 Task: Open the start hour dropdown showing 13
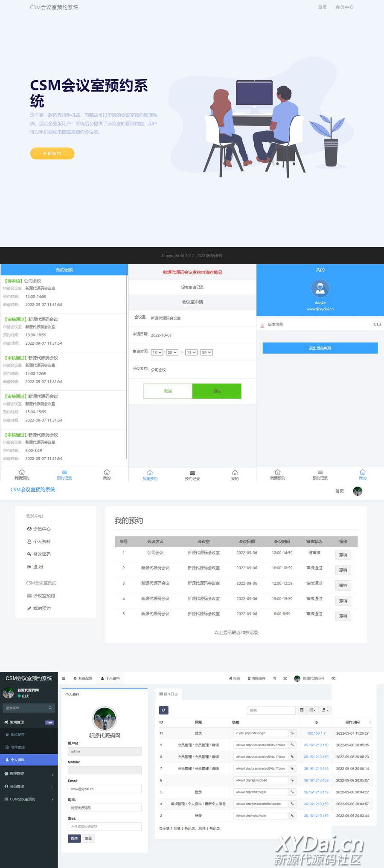tap(157, 352)
